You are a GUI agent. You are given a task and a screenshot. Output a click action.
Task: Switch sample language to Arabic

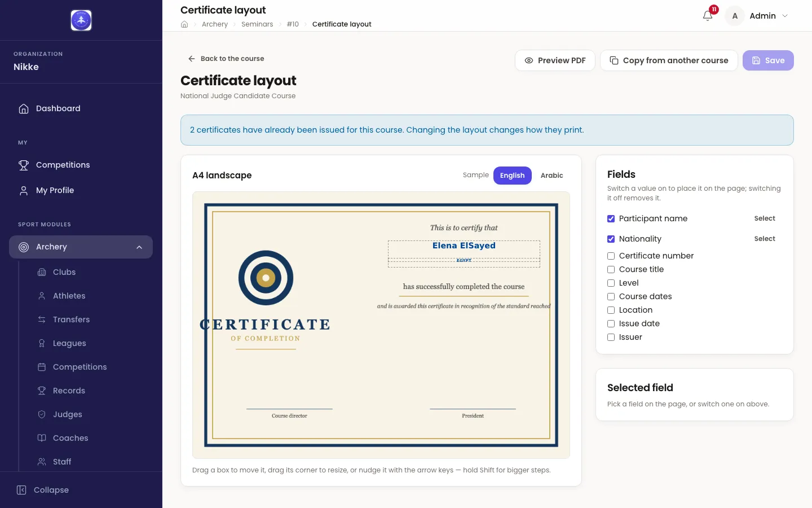(551, 176)
